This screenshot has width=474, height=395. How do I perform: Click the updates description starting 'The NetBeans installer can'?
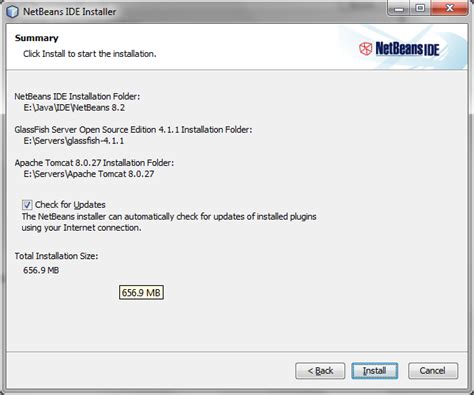[x=169, y=222]
